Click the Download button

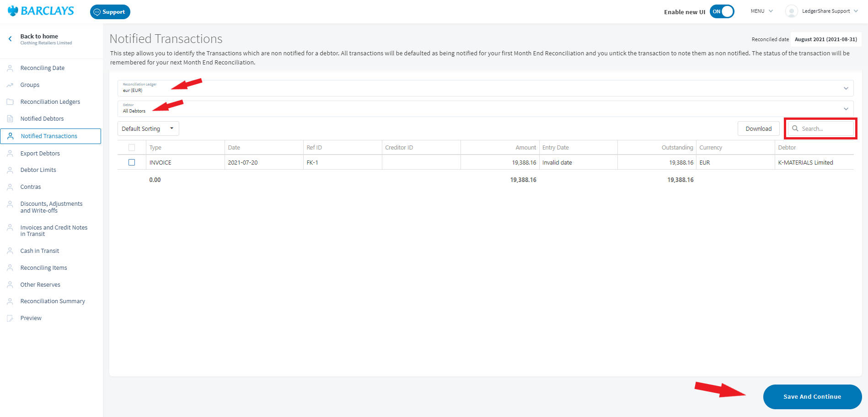[758, 128]
